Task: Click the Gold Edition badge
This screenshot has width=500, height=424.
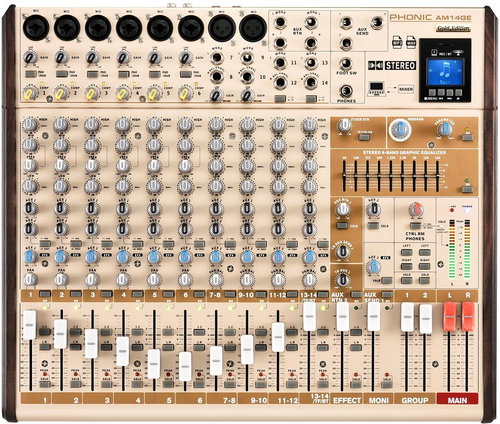Action: coord(453,29)
